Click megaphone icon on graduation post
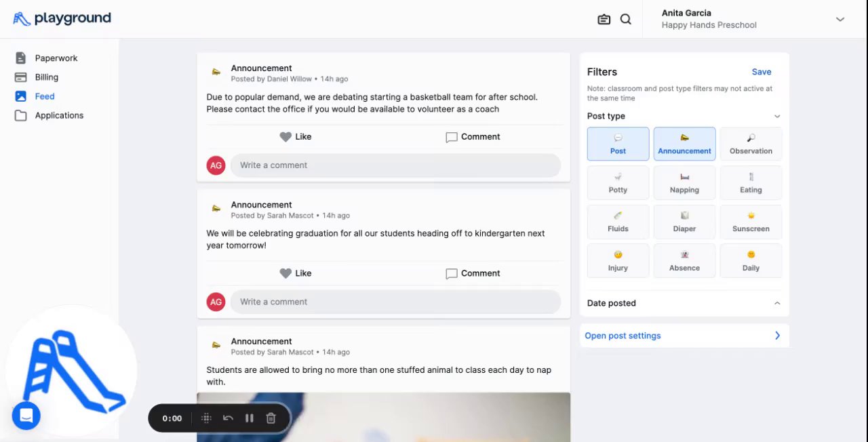The image size is (868, 442). [x=216, y=209]
